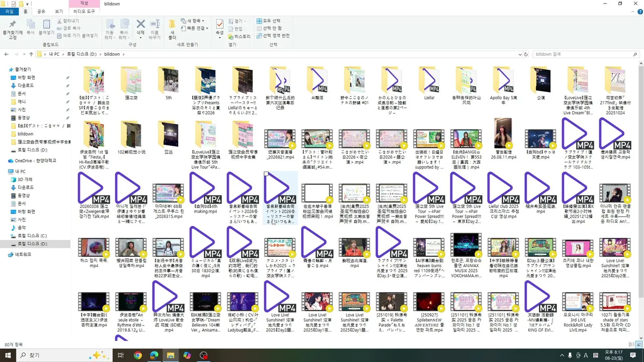
Task: Open the quick access toolbar customize dropdown
Action: click(26, 4)
